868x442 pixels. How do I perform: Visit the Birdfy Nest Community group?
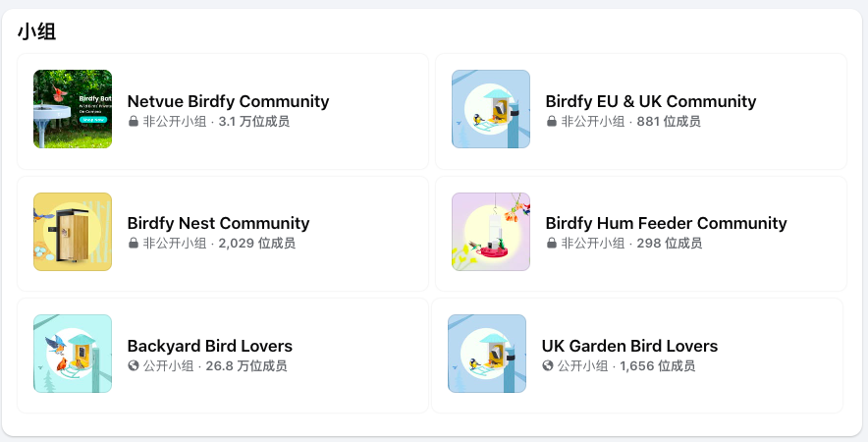coord(218,223)
